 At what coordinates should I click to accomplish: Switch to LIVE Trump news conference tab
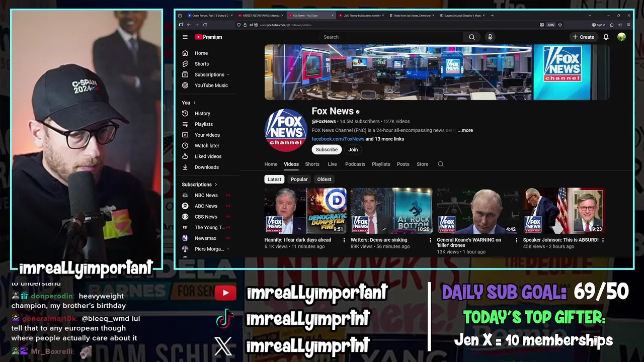pyautogui.click(x=361, y=16)
